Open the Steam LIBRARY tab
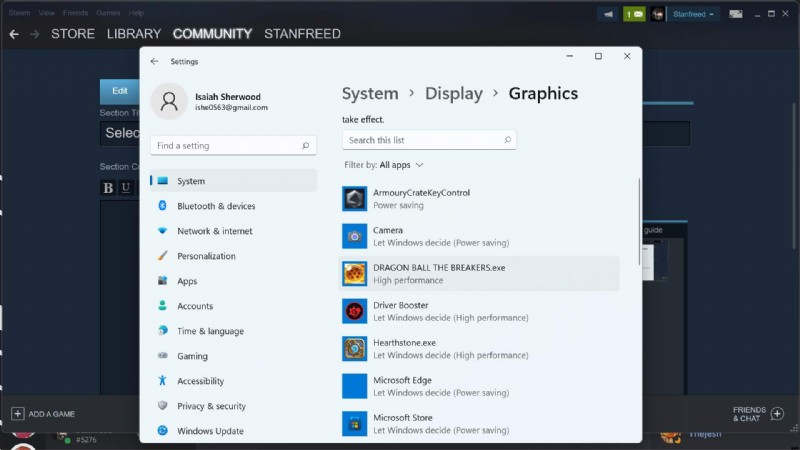This screenshot has width=800, height=450. (134, 34)
